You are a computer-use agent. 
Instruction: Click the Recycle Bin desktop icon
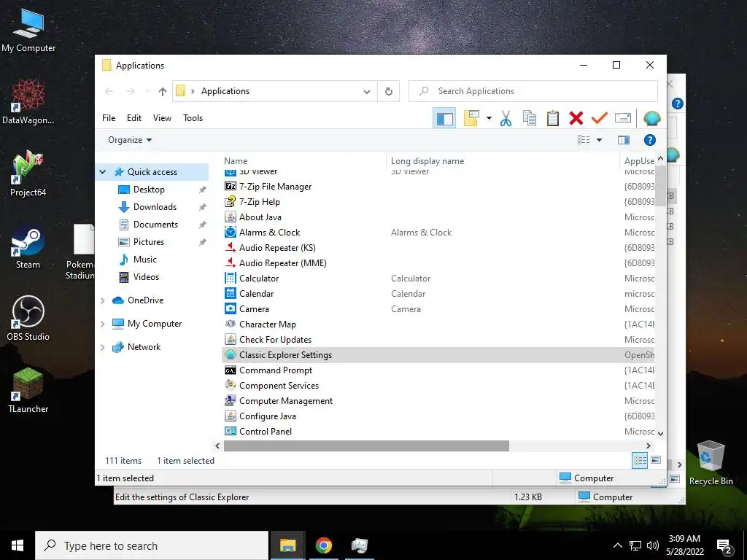[711, 463]
